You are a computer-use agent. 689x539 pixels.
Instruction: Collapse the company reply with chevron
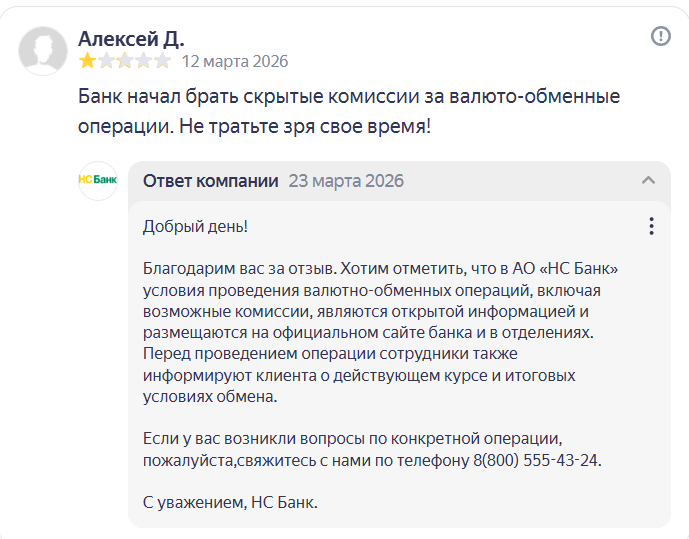click(648, 181)
